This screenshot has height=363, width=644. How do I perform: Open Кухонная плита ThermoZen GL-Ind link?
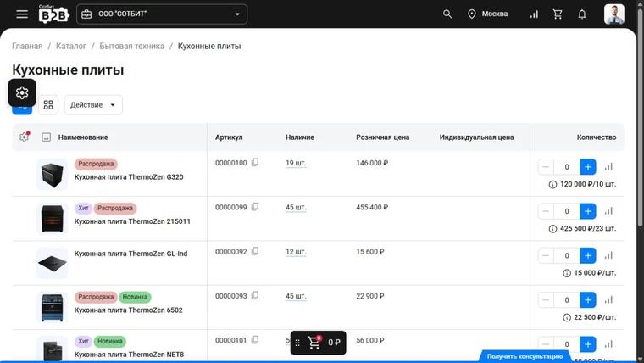point(130,254)
